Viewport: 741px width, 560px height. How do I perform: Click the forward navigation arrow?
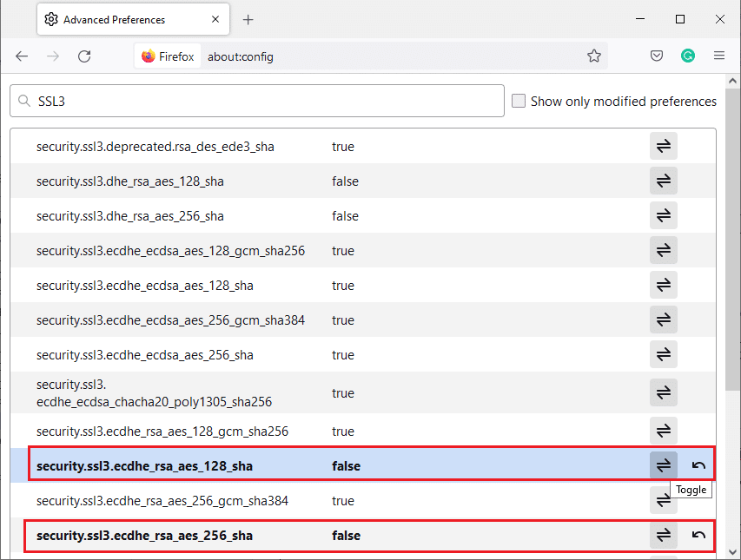pyautogui.click(x=53, y=56)
